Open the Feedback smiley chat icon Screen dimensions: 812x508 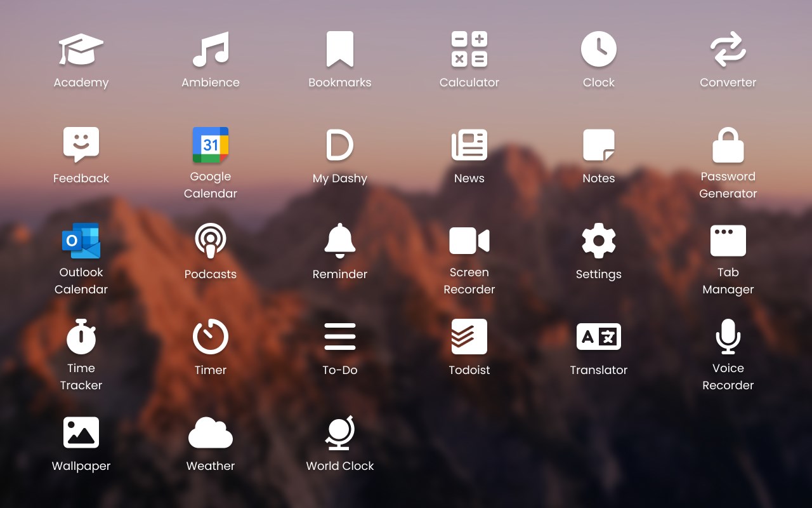pos(81,145)
